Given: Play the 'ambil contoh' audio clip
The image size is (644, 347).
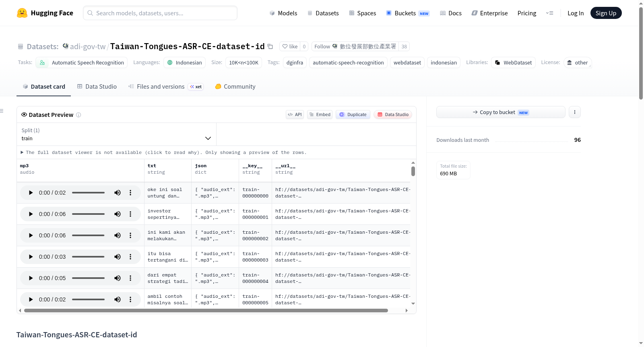Looking at the screenshot, I should 31,299.
